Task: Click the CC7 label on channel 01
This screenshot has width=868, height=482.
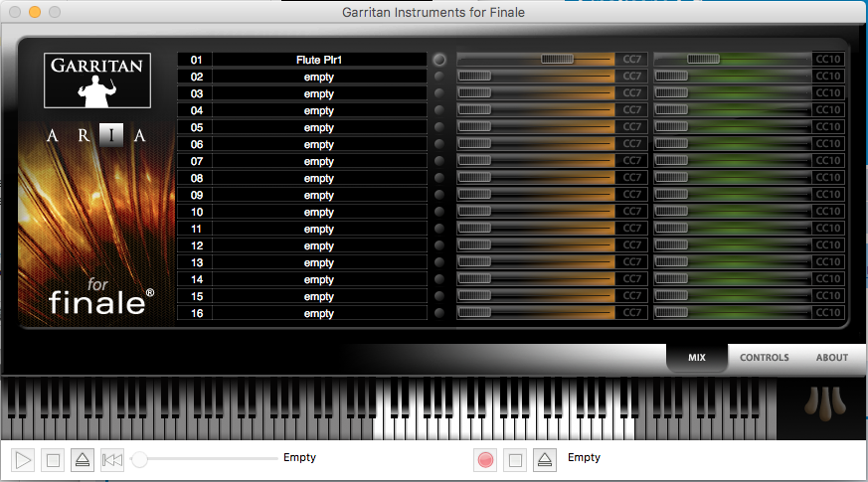Action: [x=631, y=60]
